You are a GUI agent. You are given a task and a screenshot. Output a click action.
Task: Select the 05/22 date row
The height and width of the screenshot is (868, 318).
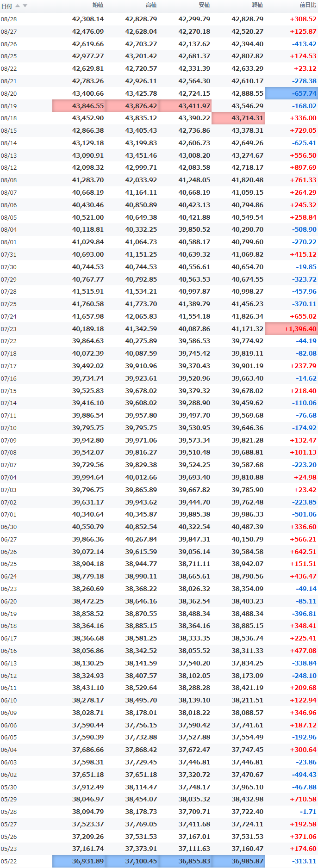click(159, 861)
